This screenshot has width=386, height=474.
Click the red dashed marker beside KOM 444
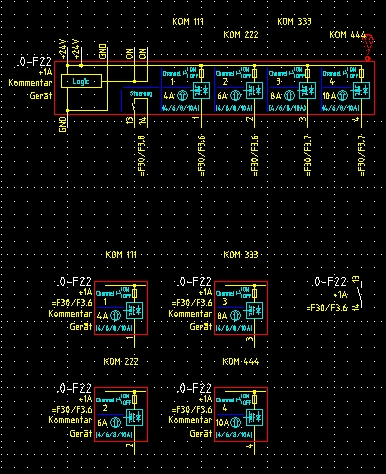[368, 47]
